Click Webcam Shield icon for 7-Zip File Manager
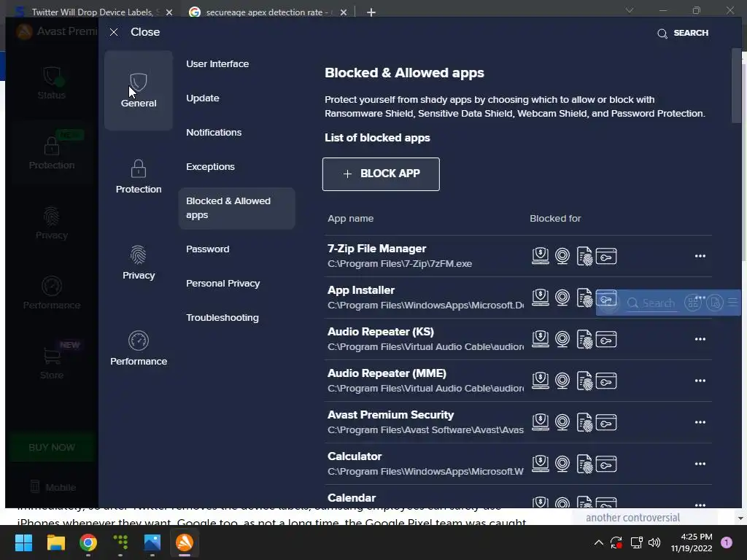 point(562,256)
